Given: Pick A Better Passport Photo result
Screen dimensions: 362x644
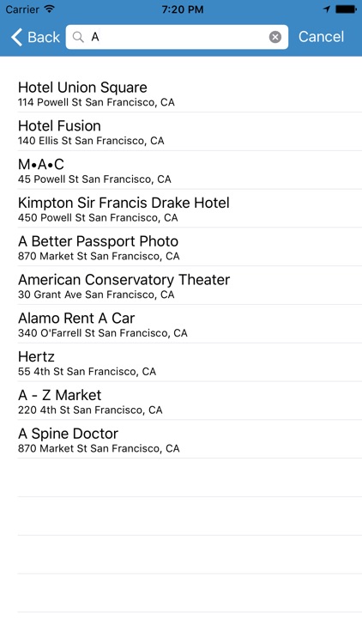Looking at the screenshot, I should pos(190,246).
